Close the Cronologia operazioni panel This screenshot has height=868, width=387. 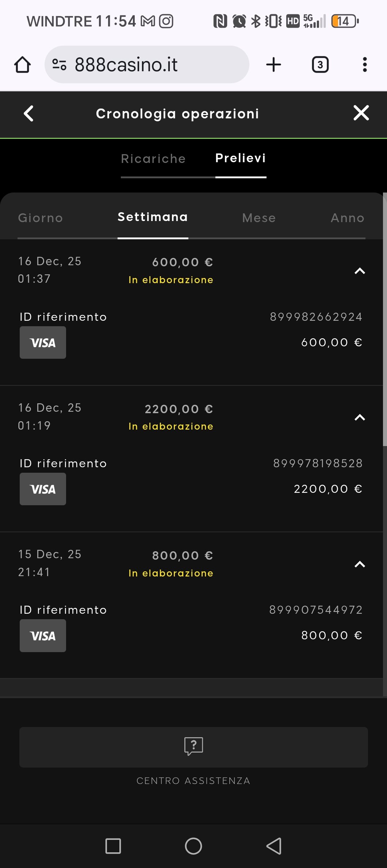click(x=361, y=113)
